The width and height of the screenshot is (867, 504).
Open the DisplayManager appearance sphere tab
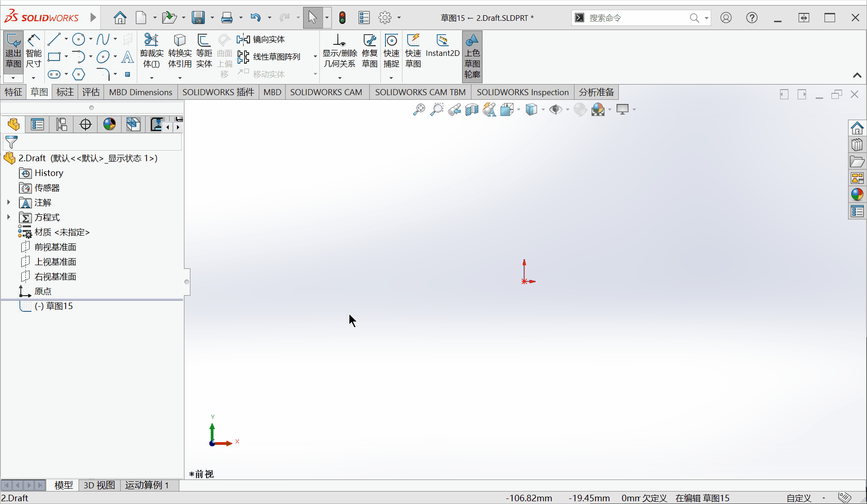coord(110,124)
